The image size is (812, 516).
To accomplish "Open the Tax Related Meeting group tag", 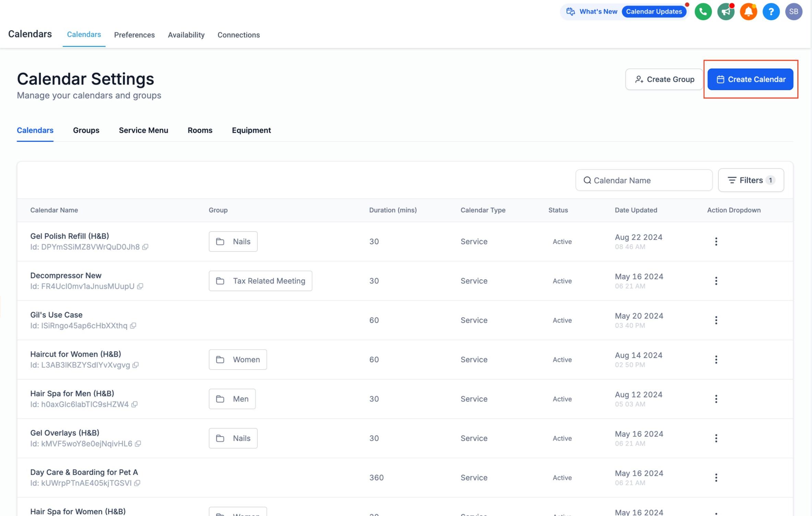I will click(x=260, y=281).
